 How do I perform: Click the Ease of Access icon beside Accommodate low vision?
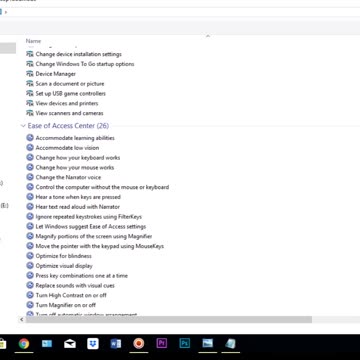coord(30,148)
